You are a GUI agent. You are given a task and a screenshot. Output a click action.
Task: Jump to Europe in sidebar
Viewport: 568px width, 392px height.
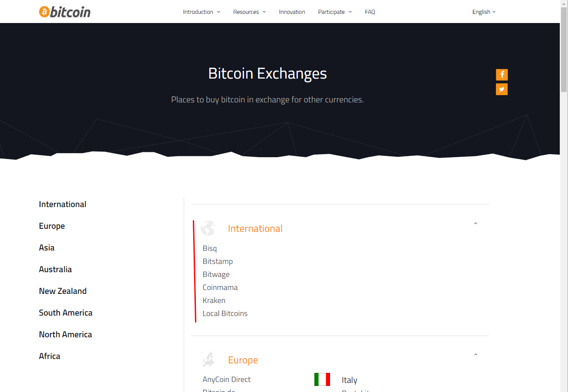(52, 226)
